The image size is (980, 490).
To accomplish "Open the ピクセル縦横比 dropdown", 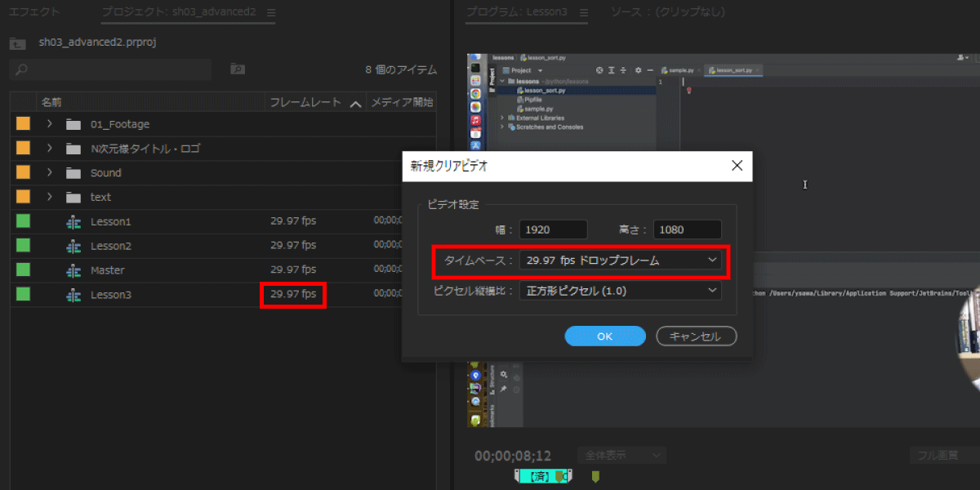I will [x=621, y=290].
